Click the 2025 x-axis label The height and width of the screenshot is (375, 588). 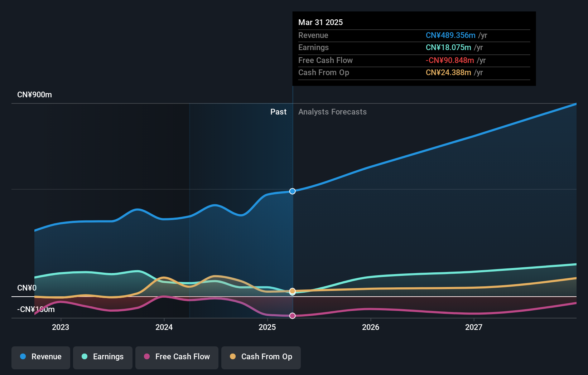267,327
